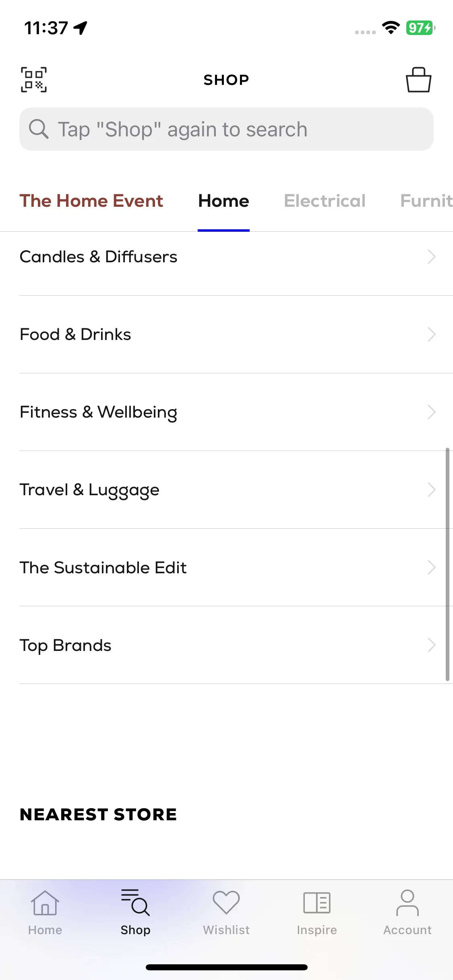
Task: Tap the search field placeholder text
Action: pos(183,130)
